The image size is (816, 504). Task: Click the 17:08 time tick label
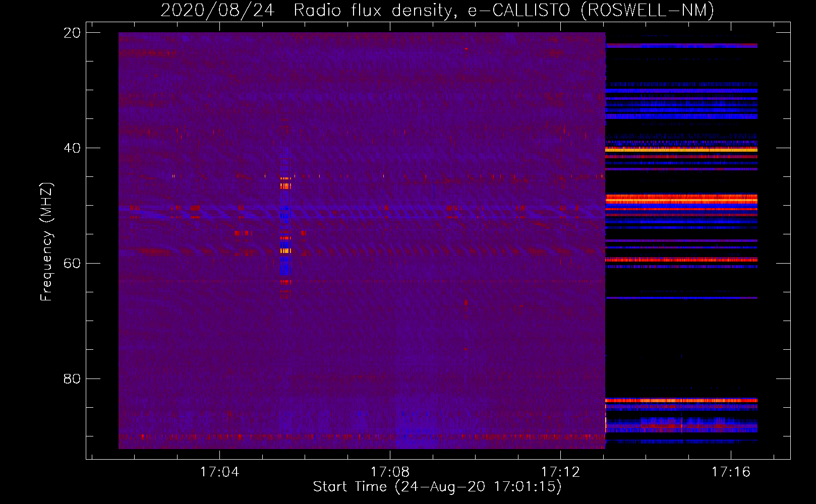click(390, 472)
